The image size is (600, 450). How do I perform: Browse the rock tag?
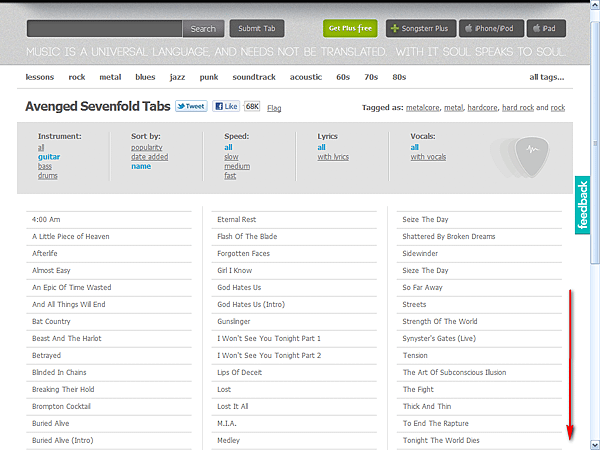coord(77,77)
